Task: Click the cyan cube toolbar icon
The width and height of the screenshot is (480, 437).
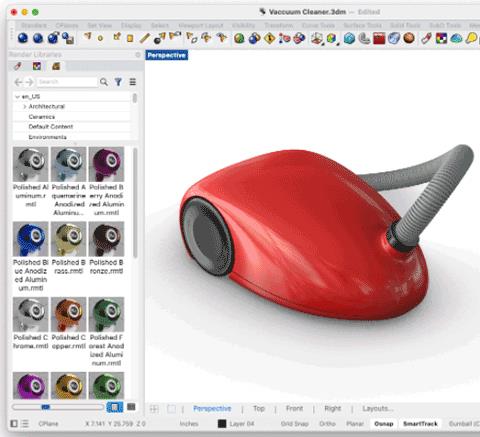Action: (x=349, y=38)
